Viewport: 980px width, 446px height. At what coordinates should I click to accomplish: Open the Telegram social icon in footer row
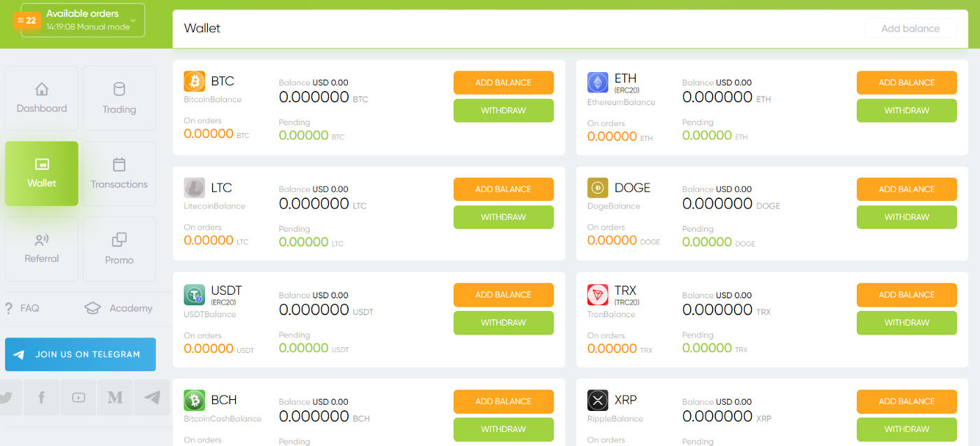pos(152,398)
